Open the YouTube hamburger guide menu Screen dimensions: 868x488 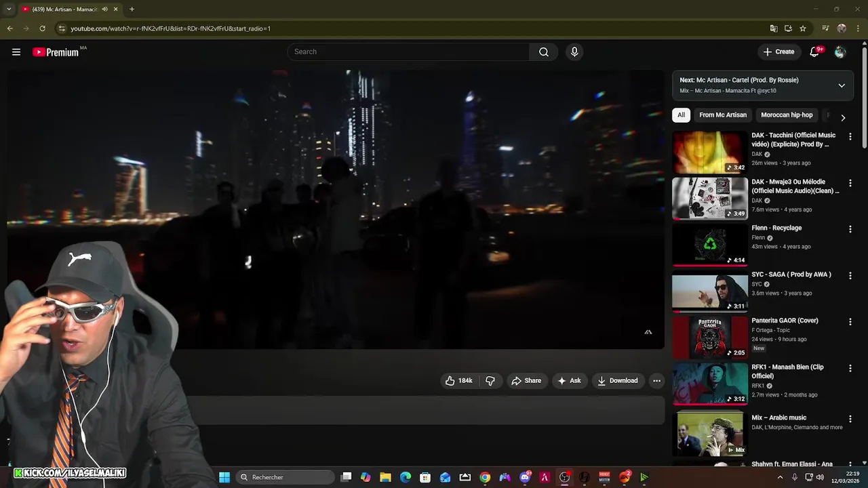[x=16, y=52]
